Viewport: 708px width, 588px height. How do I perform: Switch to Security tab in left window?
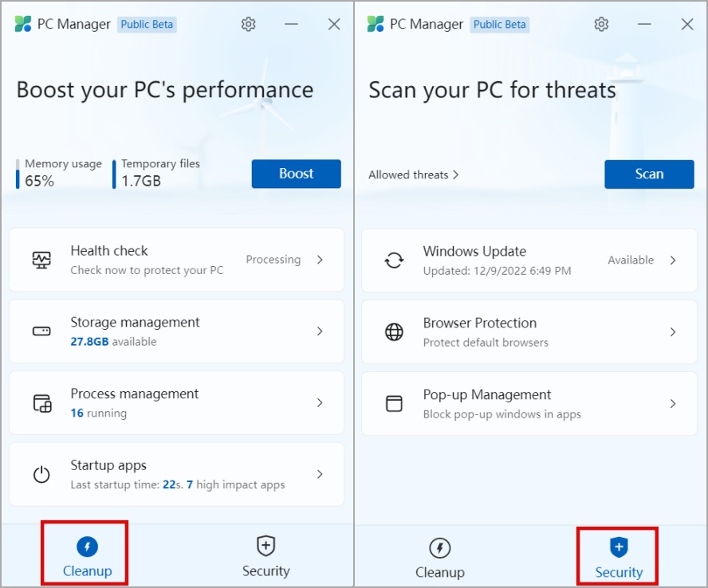click(265, 556)
